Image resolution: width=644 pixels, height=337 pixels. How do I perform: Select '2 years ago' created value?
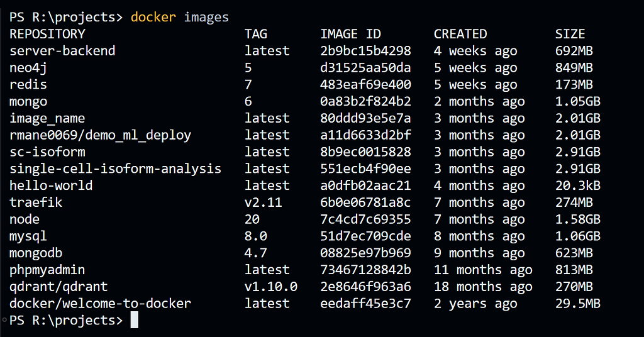(475, 304)
